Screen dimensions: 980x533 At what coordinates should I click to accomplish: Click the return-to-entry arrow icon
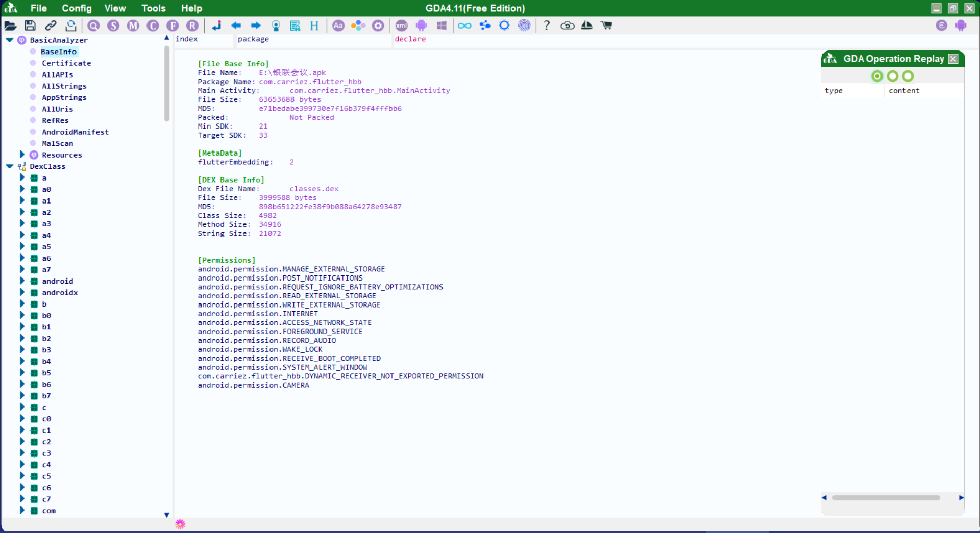(216, 26)
